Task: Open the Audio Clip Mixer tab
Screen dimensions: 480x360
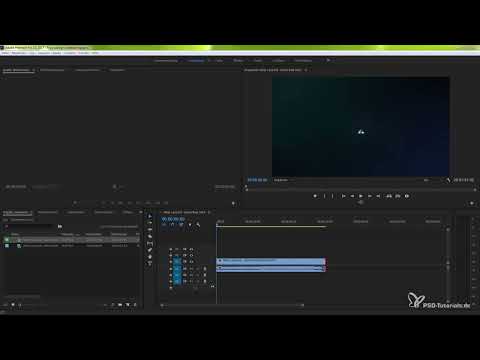Action: (87, 70)
